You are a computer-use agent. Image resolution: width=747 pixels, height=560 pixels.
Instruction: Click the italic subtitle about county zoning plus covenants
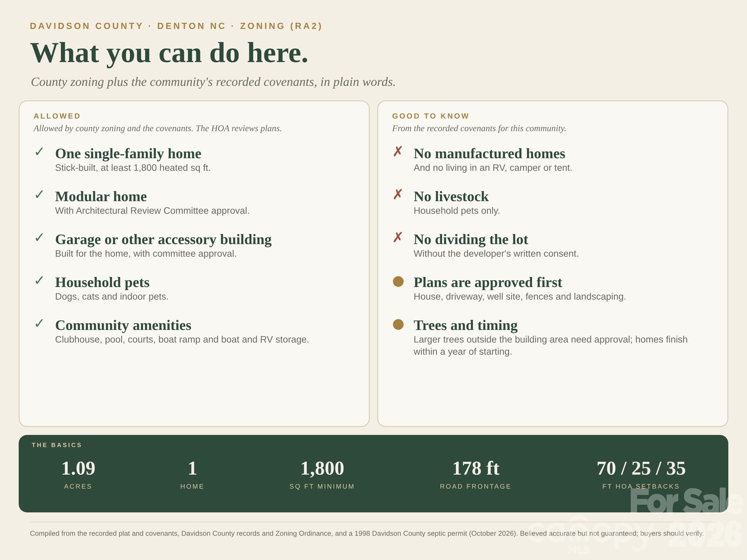click(x=213, y=82)
